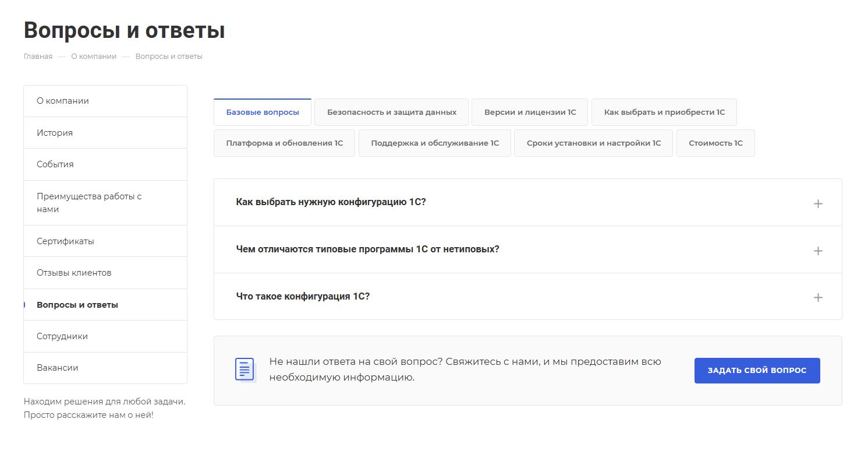Select 'Платформа и обновления 1С' tab
The width and height of the screenshot is (868, 454).
coord(284,143)
